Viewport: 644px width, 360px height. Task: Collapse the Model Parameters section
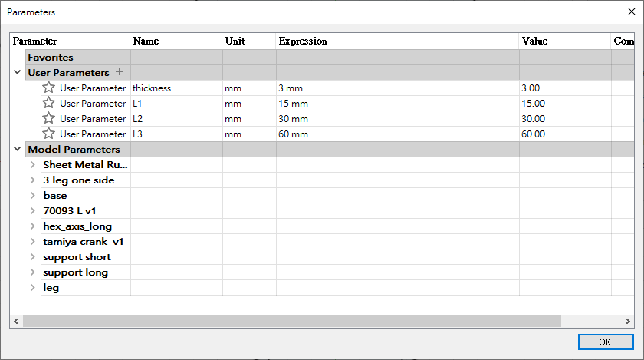pyautogui.click(x=18, y=149)
